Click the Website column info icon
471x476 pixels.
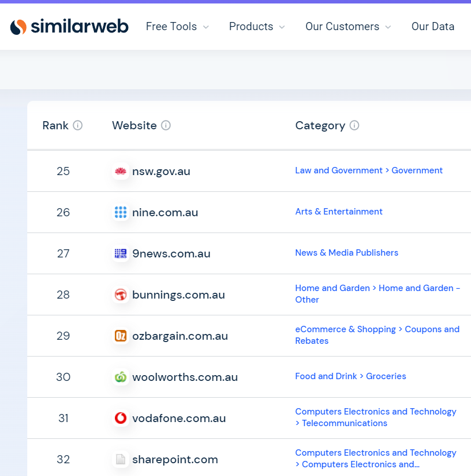pos(166,125)
